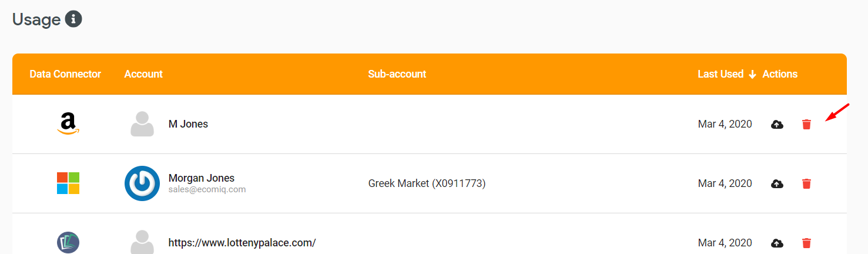The image size is (868, 254).
Task: Click the Actions column header
Action: click(780, 74)
